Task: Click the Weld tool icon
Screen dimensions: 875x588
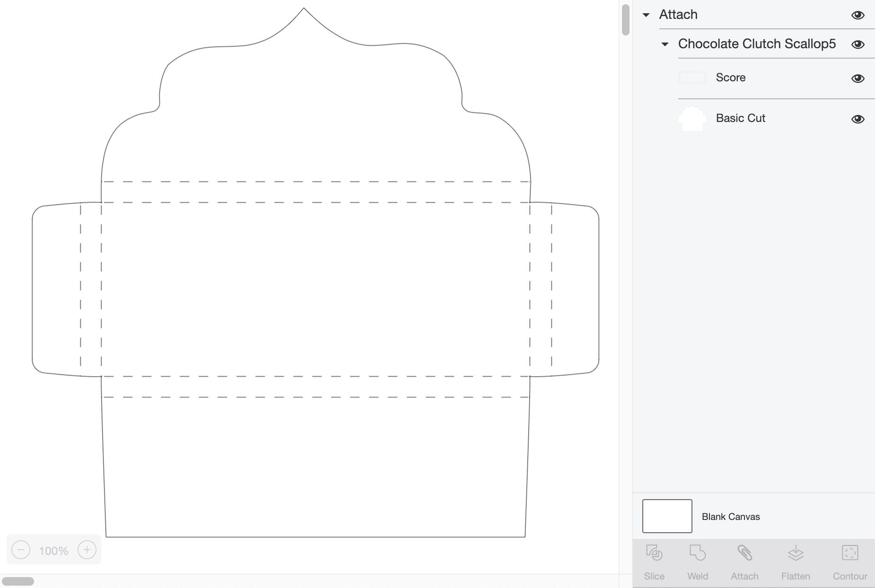Action: coord(698,553)
